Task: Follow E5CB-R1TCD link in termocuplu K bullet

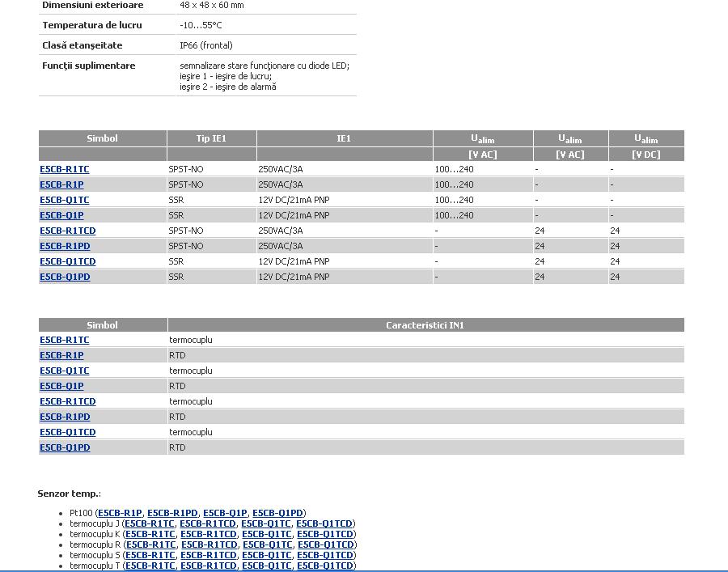Action: [209, 535]
